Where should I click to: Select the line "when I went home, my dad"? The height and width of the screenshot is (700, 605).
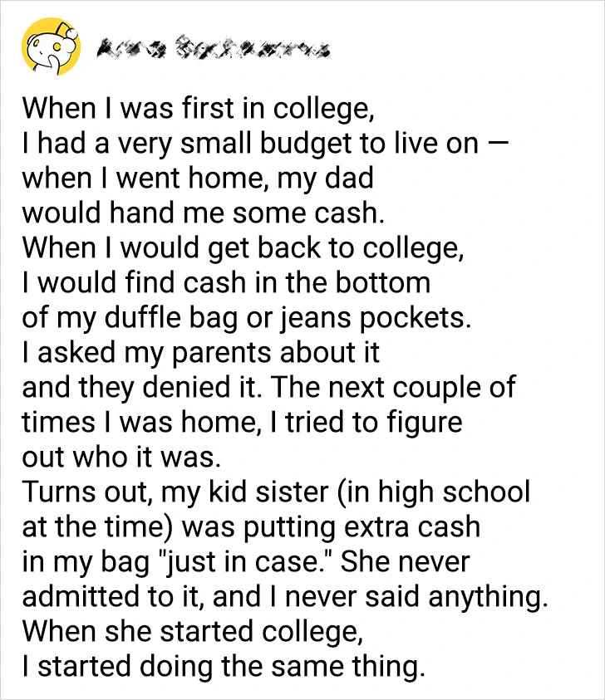(197, 179)
